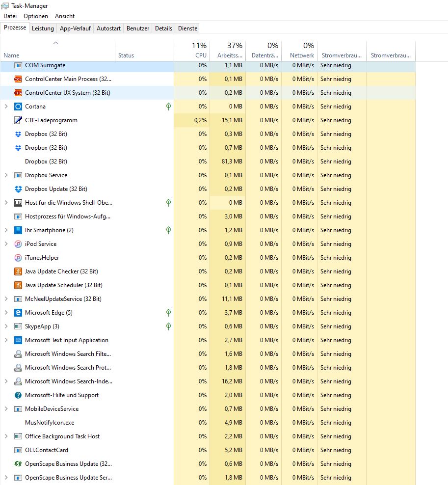Sort by Netzwerk column header
Image resolution: width=448 pixels, height=485 pixels.
coord(299,51)
